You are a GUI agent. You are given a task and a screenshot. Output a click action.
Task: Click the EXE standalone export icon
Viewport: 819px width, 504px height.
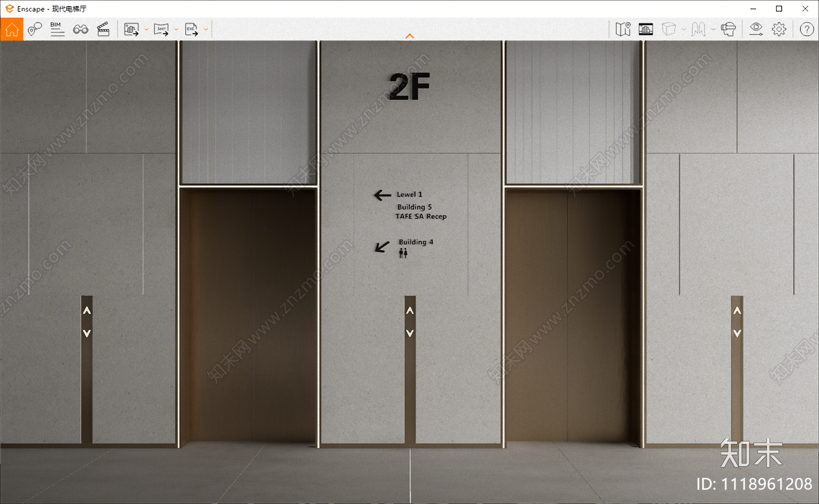[x=191, y=29]
